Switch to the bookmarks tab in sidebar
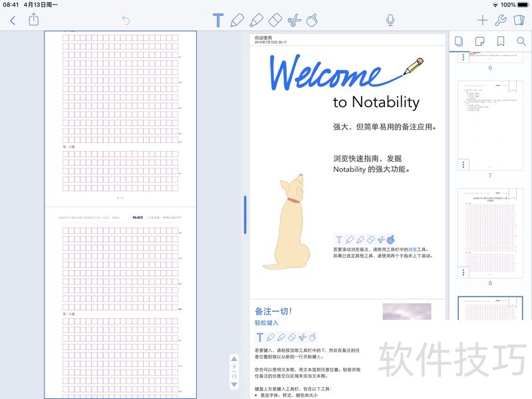The image size is (532, 399). click(501, 41)
